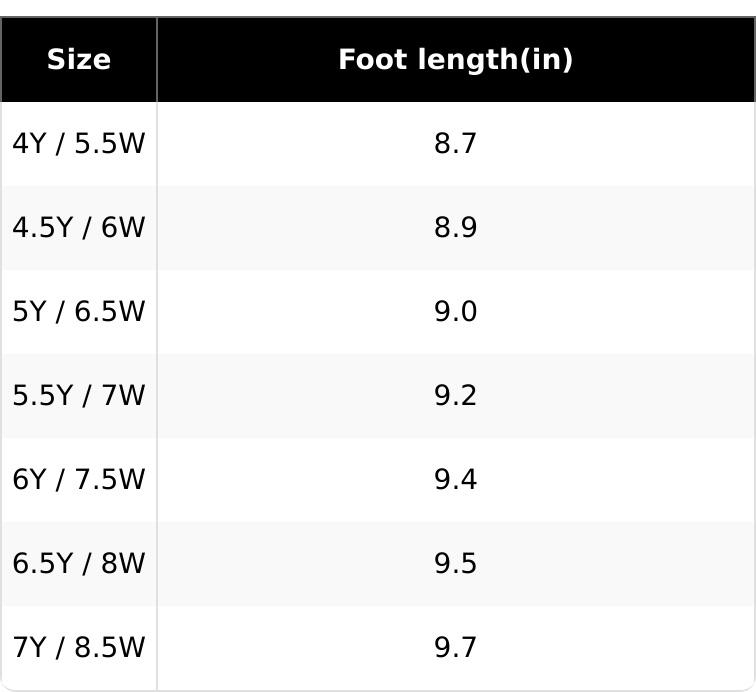The height and width of the screenshot is (692, 756).
Task: Select the 4.5Y / 6W size cell
Action: pyautogui.click(x=79, y=228)
